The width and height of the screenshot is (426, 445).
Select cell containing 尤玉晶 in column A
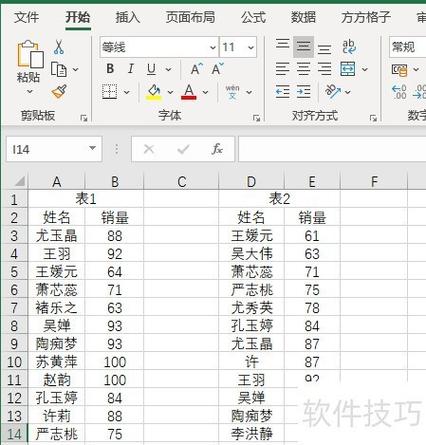[57, 236]
